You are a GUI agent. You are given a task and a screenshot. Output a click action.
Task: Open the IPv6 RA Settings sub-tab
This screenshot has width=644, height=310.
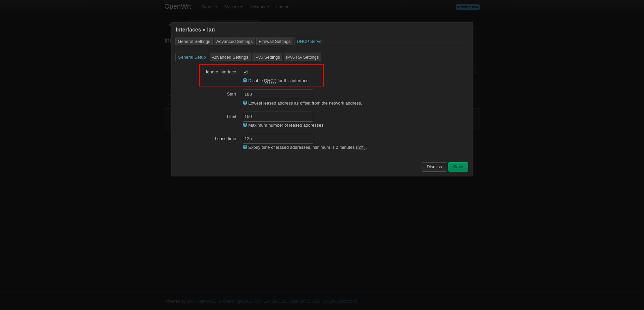pyautogui.click(x=303, y=57)
